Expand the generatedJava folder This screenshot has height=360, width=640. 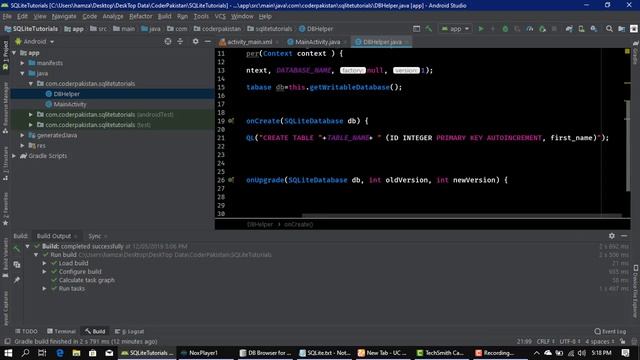point(22,135)
